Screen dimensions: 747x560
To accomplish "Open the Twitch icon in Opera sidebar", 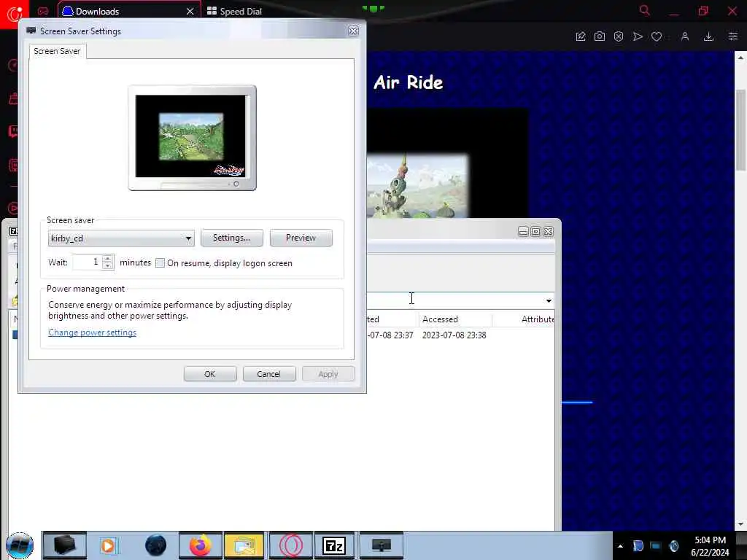I will (x=13, y=131).
